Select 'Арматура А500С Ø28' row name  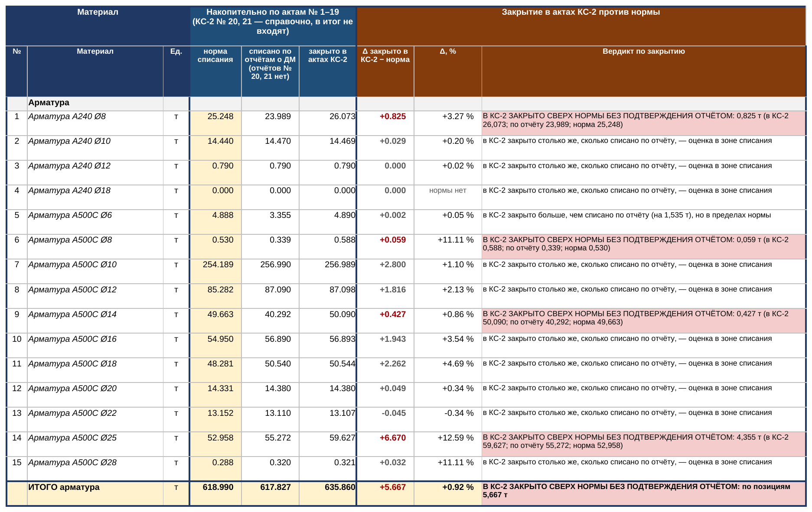[x=95, y=469]
